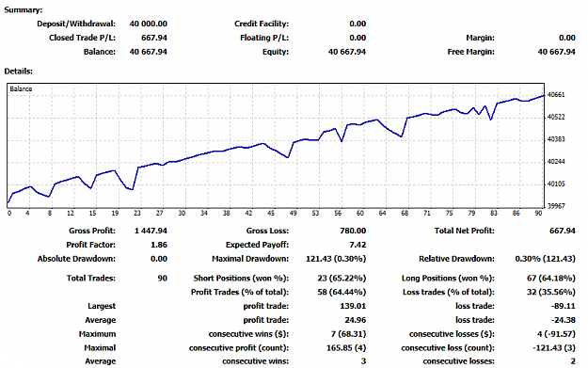Click the Profit Factor value 1.86
Viewport: 588px width, 368px height.
click(x=159, y=245)
